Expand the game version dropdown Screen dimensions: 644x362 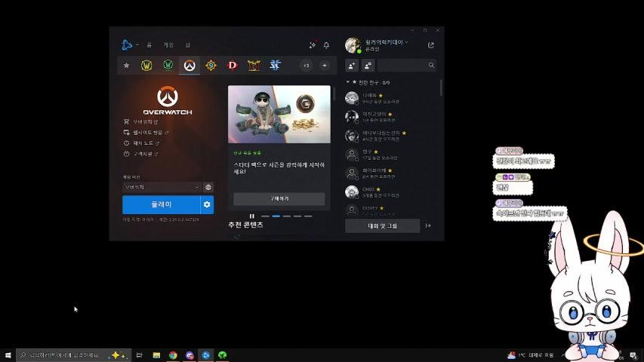[x=162, y=187]
